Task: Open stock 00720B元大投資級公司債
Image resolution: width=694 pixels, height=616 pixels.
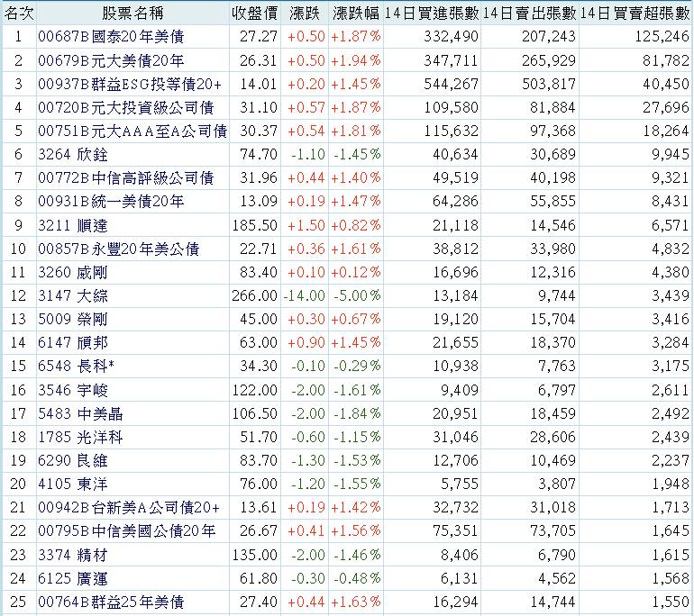Action: (126, 107)
